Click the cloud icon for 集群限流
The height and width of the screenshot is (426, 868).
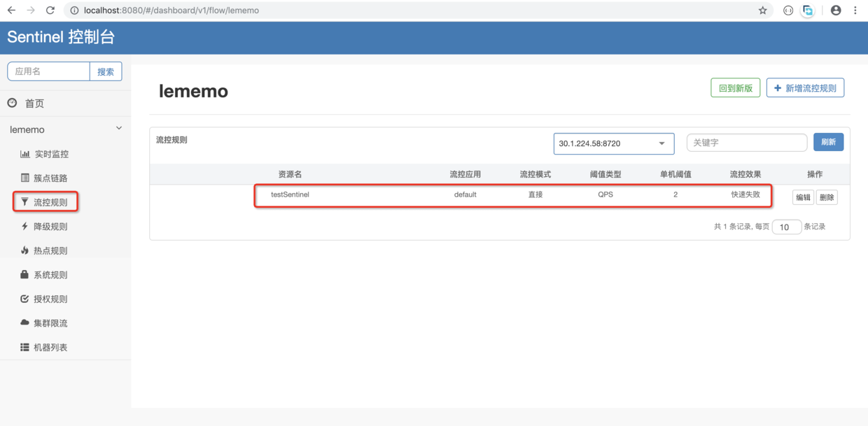24,322
